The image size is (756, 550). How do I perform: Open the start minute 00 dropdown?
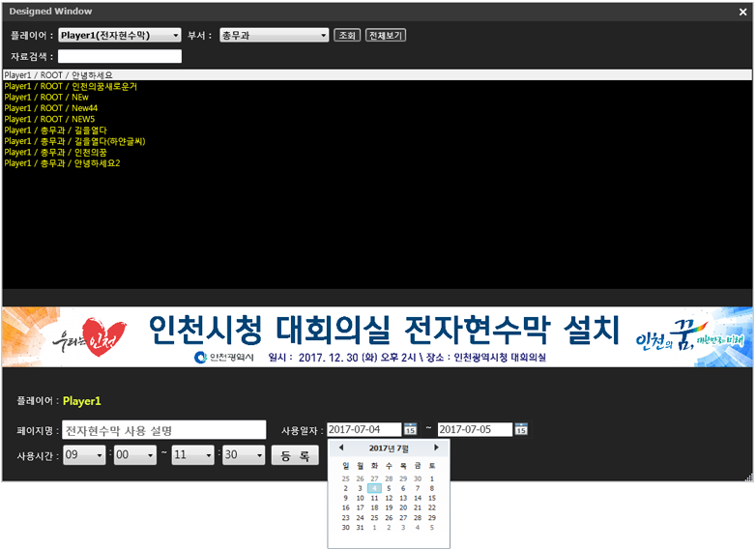135,454
